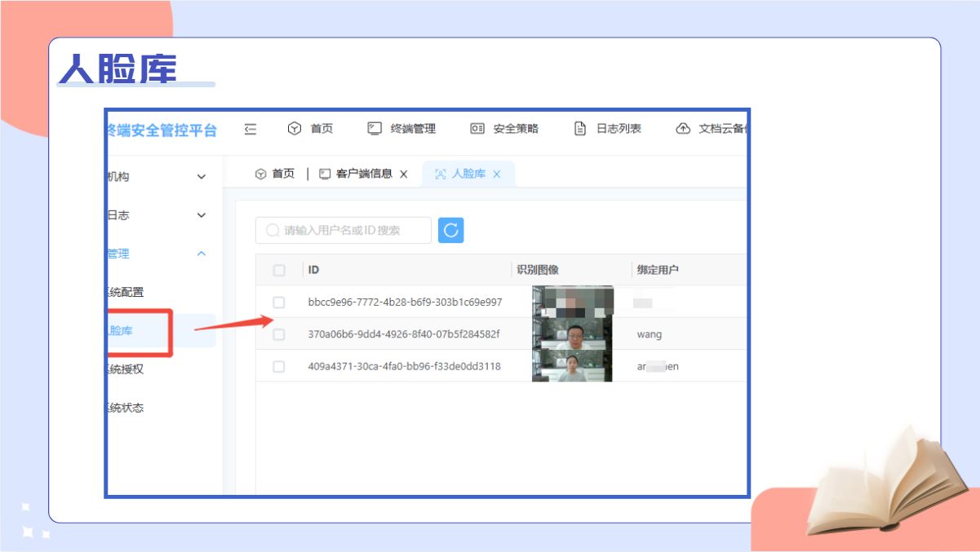Screen dimensions: 980x552
Task: Check the row with ID starting 370a06b6
Action: [x=279, y=334]
